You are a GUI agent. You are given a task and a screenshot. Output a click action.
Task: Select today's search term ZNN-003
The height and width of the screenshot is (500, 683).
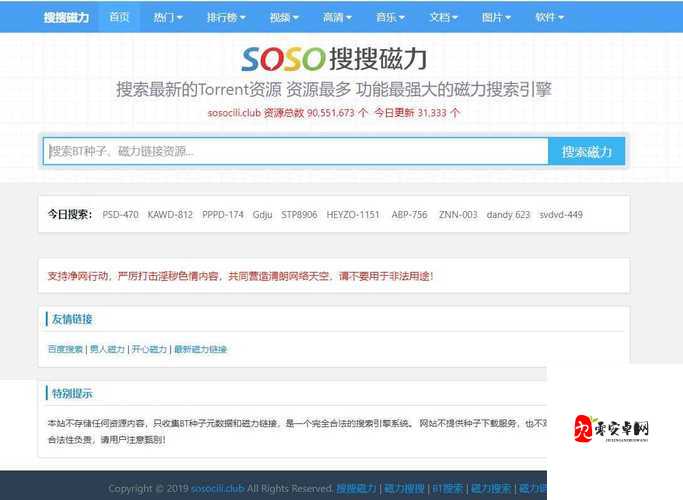coord(458,215)
